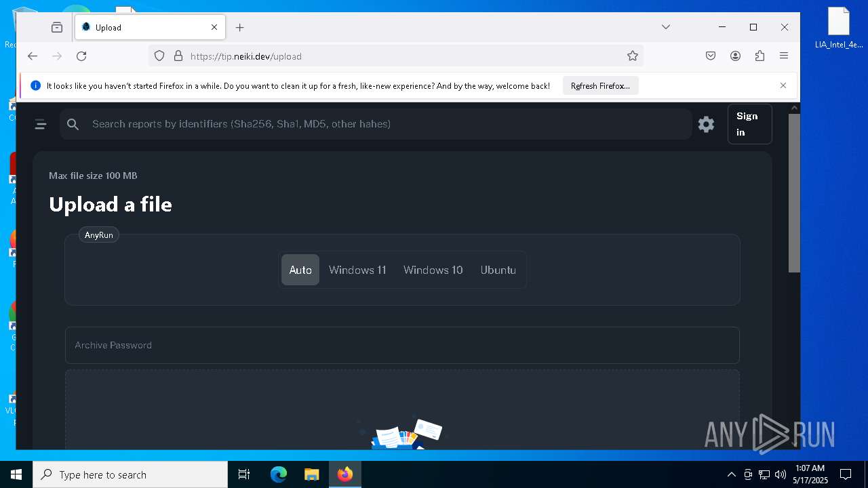Open the site hamburger sidebar menu
The height and width of the screenshot is (488, 868).
pos(41,124)
